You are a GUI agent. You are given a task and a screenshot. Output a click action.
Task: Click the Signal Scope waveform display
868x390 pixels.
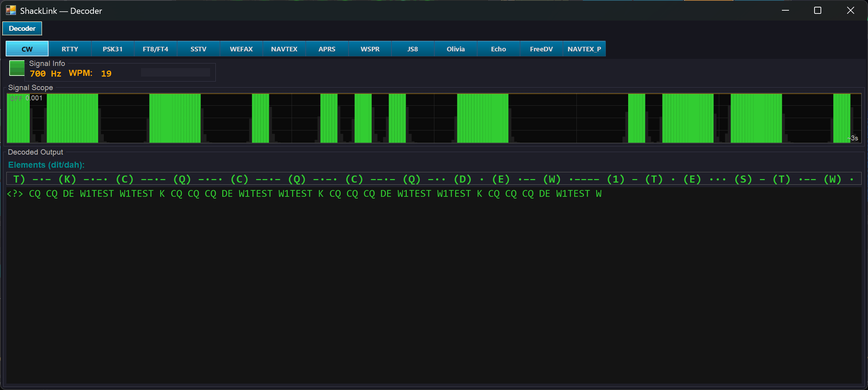coord(434,118)
